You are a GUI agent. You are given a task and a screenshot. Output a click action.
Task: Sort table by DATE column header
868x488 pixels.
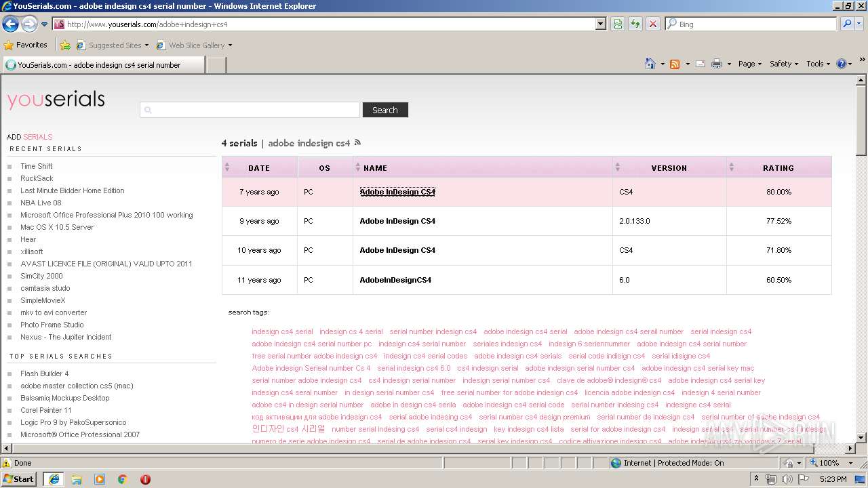(259, 167)
